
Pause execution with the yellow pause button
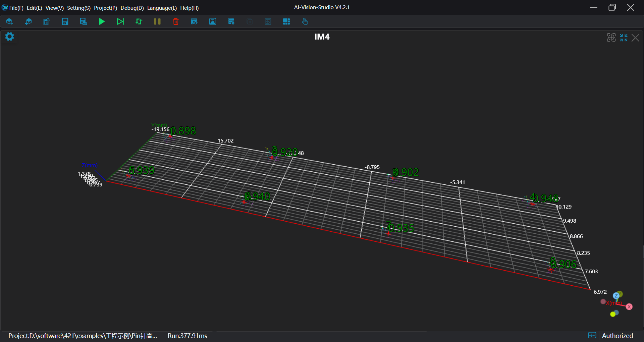157,22
